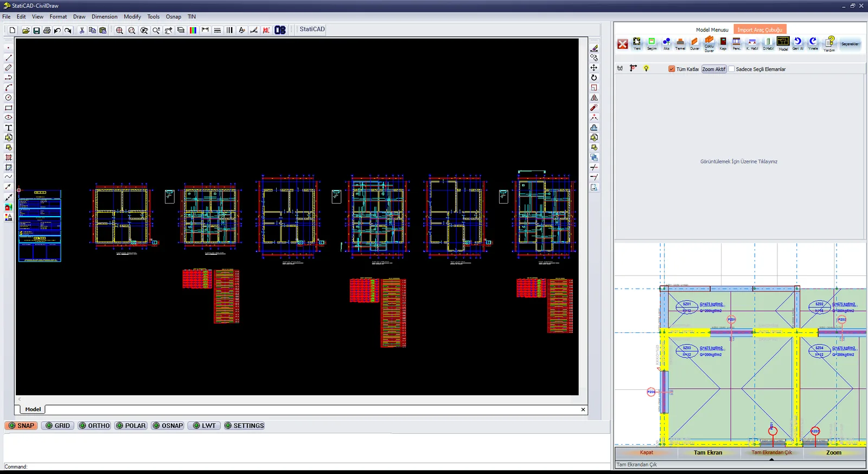Cut selection with scissors icon
This screenshot has height=474, width=868.
click(x=82, y=30)
